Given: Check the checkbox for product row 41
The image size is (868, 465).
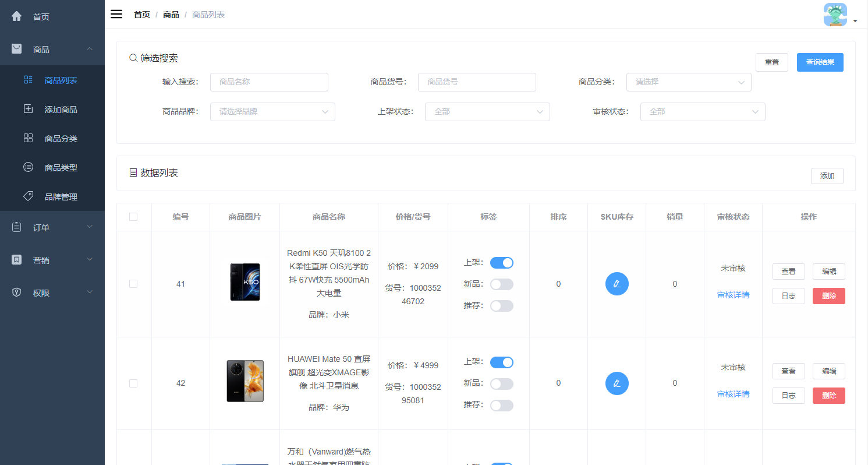Looking at the screenshot, I should pos(133,284).
